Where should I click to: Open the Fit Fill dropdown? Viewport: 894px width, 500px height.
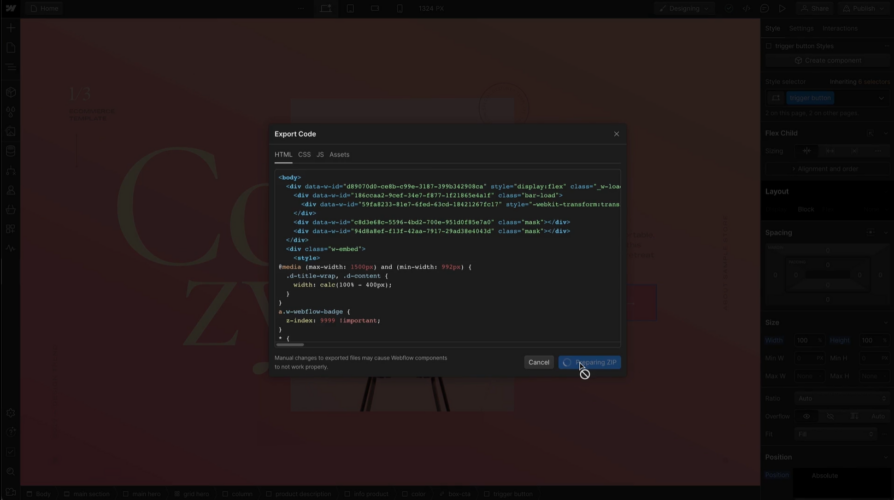835,434
